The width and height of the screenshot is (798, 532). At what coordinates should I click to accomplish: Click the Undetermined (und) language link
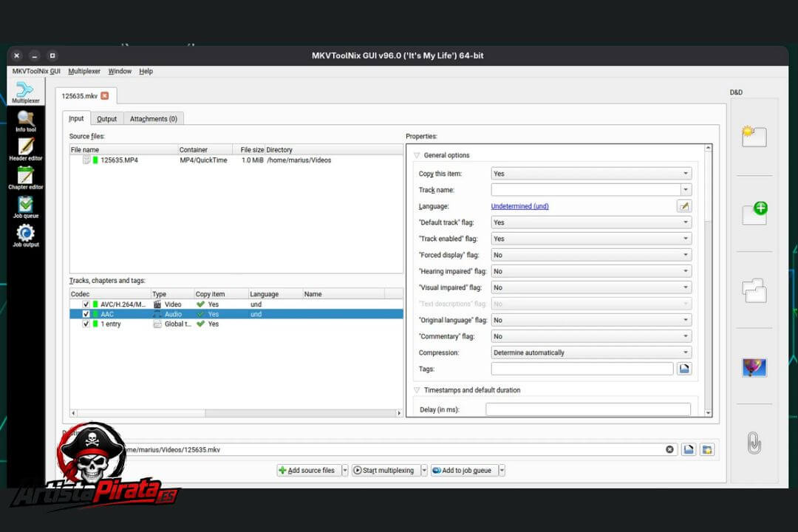click(519, 206)
